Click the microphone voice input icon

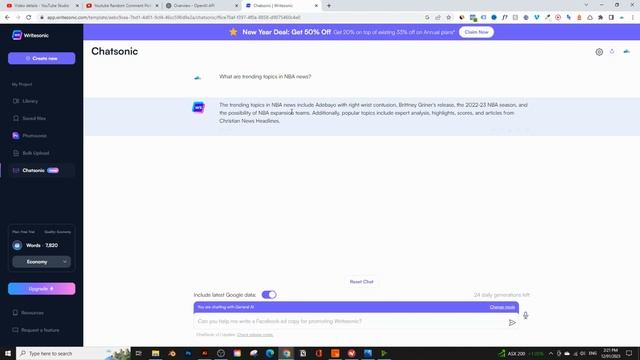pos(525,315)
